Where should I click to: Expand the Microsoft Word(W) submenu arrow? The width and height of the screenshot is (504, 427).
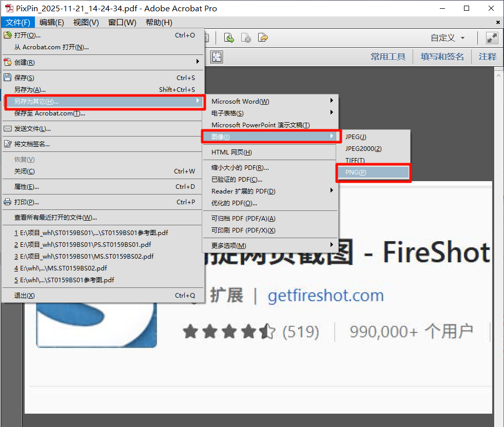click(332, 101)
